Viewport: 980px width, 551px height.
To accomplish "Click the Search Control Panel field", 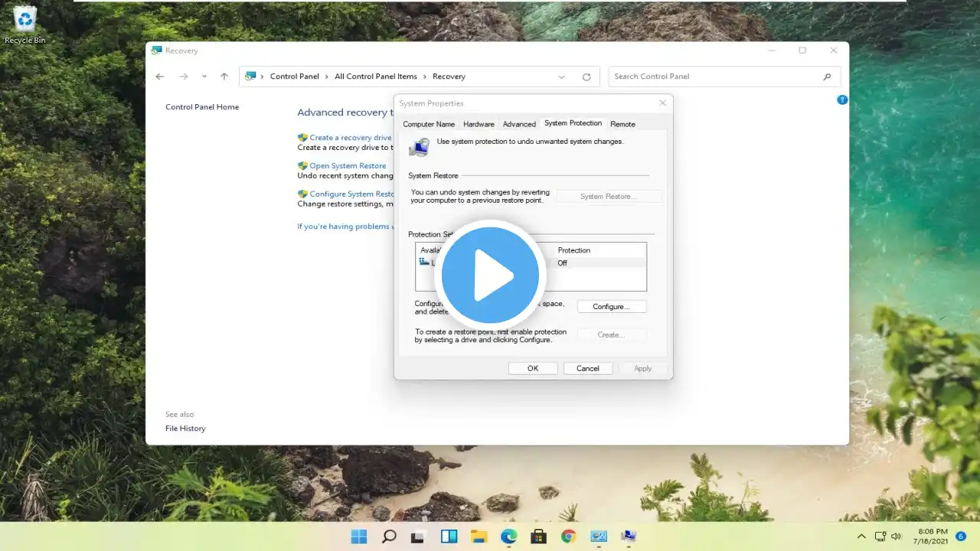I will tap(716, 77).
